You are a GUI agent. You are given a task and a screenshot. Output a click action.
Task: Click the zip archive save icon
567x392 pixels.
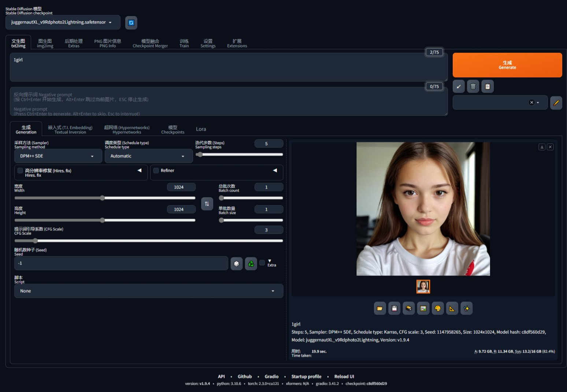point(409,308)
